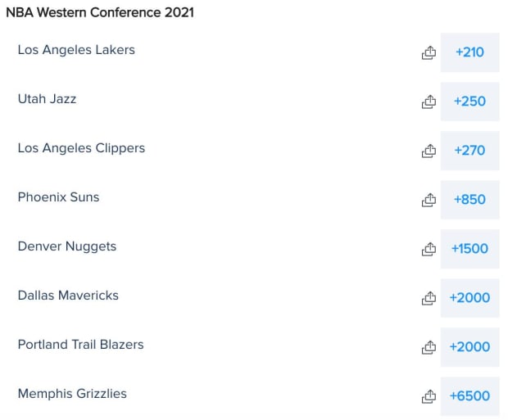The width and height of the screenshot is (508, 420).
Task: Click the Memphis Grizzlies team name
Action: click(72, 394)
